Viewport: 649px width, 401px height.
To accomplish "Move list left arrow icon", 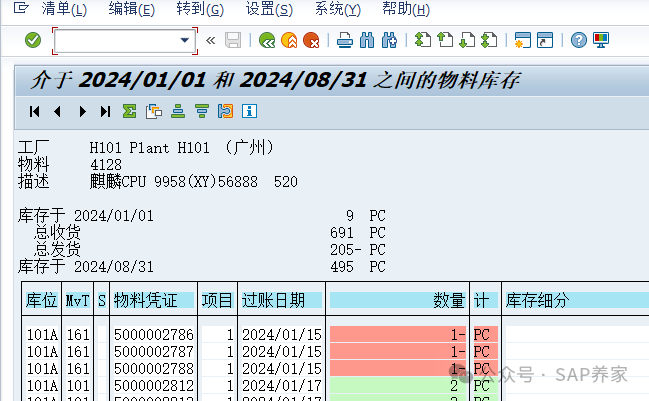I will click(58, 111).
